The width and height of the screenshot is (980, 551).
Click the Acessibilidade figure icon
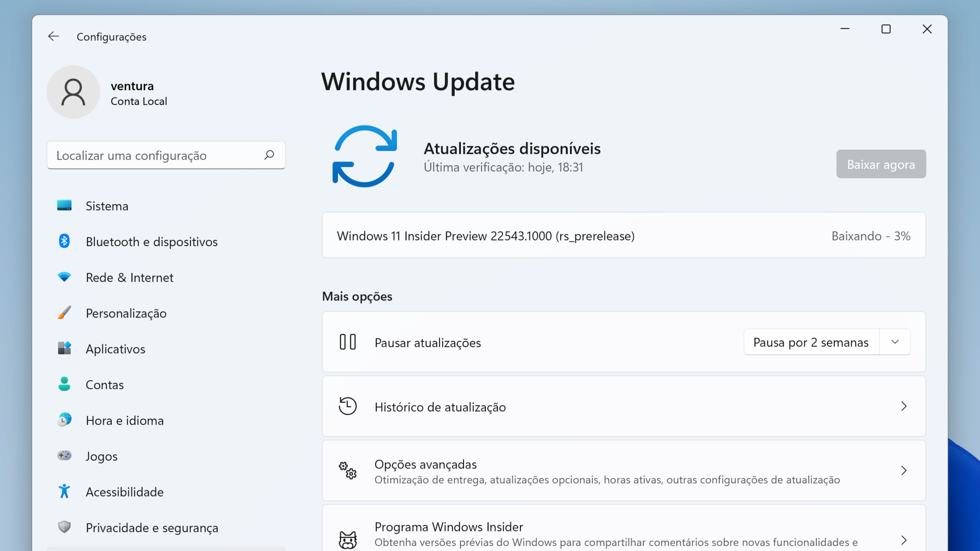64,492
